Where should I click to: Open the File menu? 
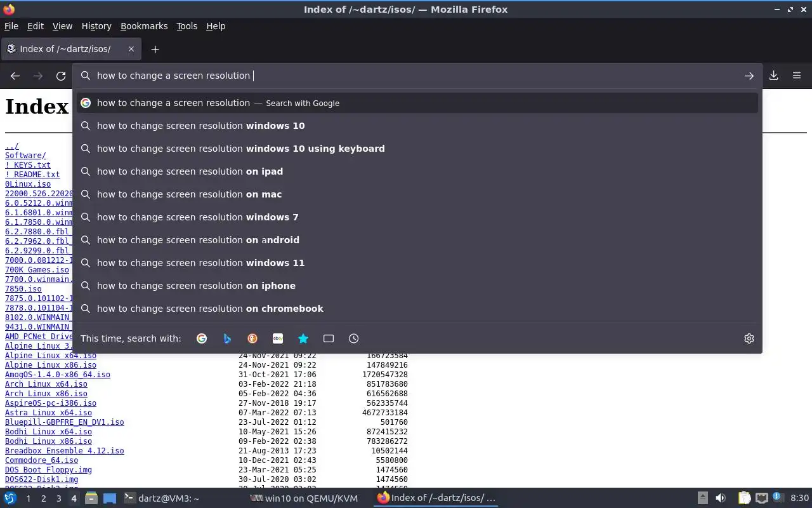11,26
